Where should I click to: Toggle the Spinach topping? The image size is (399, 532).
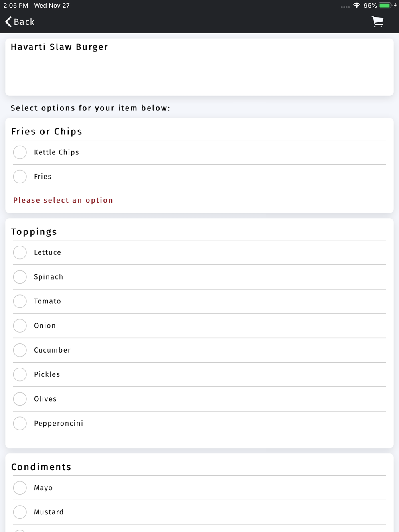coord(20,277)
